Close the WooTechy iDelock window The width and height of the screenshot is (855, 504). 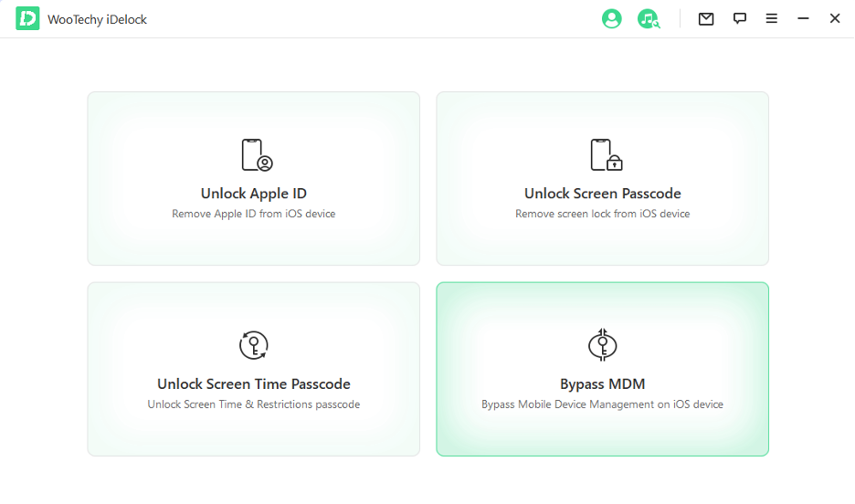tap(835, 18)
